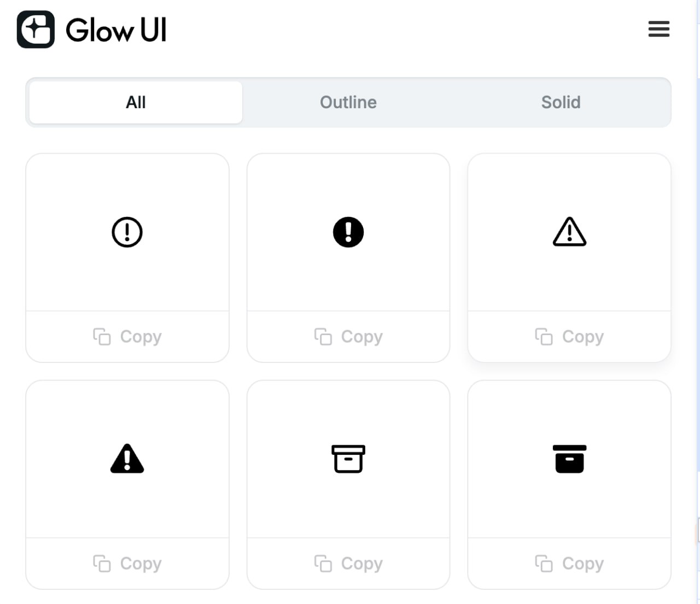The height and width of the screenshot is (604, 700).
Task: Copy the outlined exclamation circle icon
Action: [x=127, y=337]
